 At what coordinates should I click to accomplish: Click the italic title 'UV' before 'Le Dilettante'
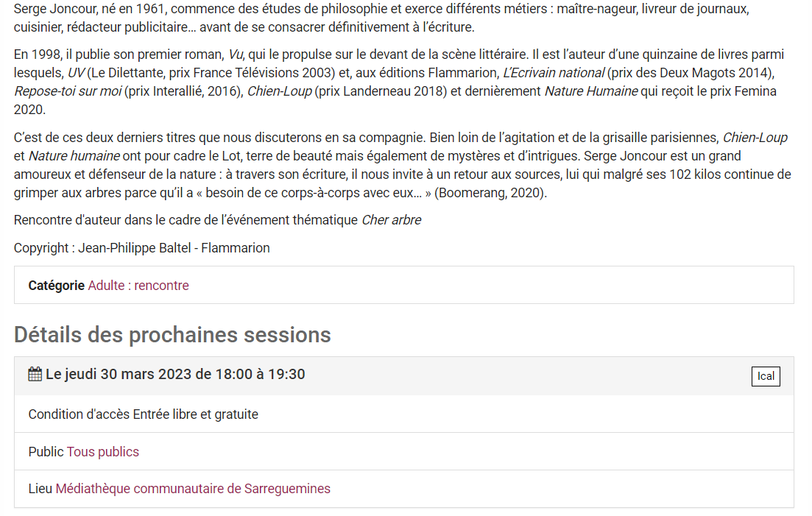pyautogui.click(x=76, y=73)
